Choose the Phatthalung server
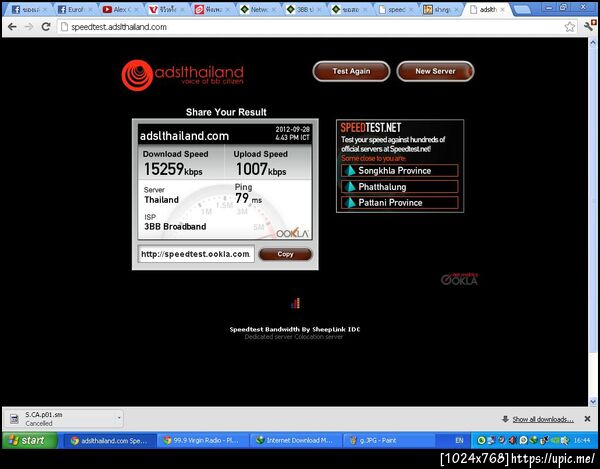 pyautogui.click(x=399, y=187)
